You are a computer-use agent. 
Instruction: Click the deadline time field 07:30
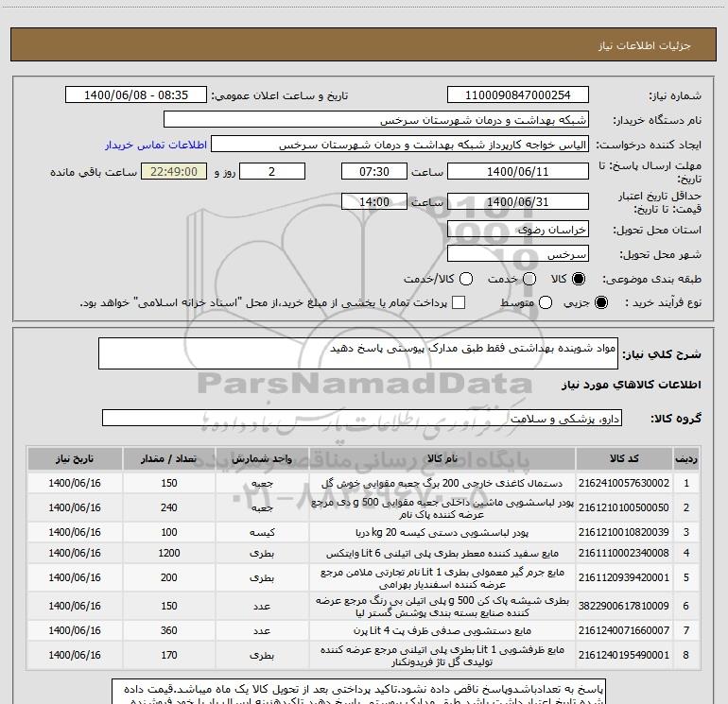coord(374,171)
